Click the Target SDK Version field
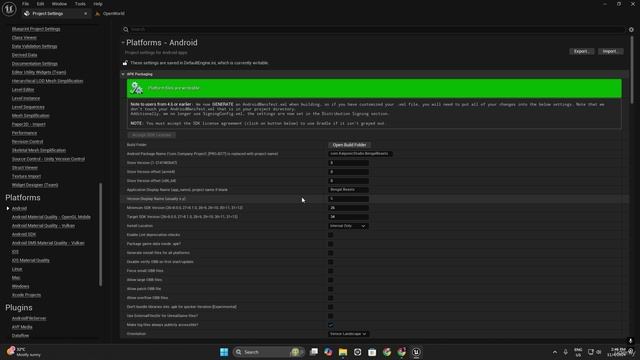 click(x=349, y=217)
